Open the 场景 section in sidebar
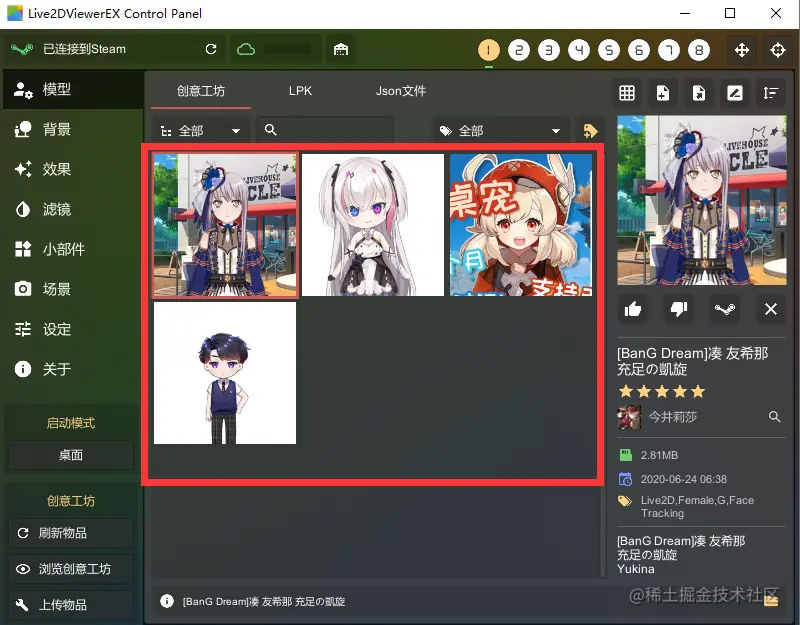 pos(72,289)
